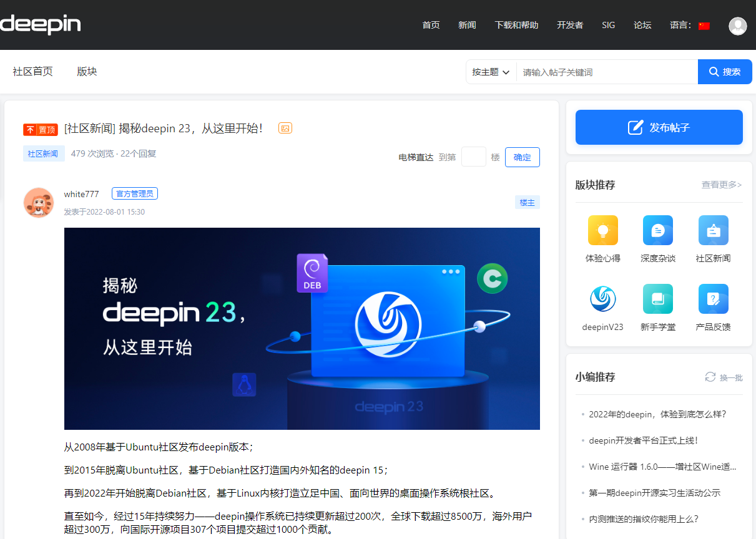Open the post Wine 运行器 1.6.0
The height and width of the screenshot is (539, 756).
(x=662, y=467)
